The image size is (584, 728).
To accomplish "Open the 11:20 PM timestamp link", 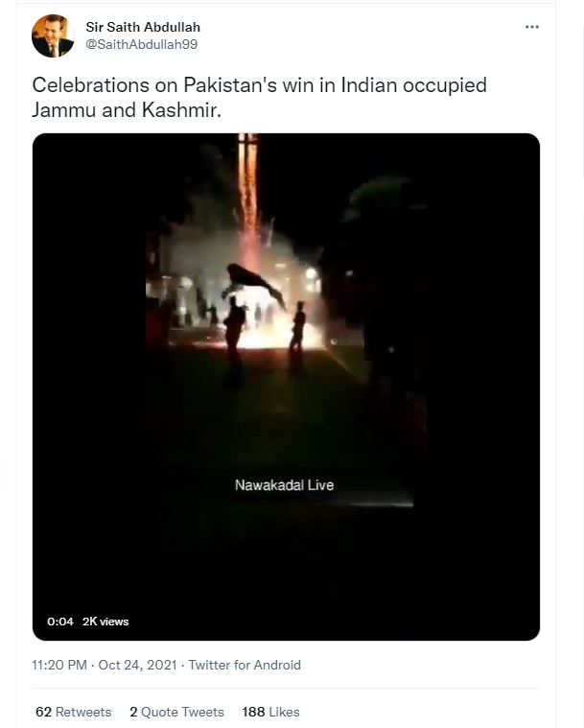I will [x=59, y=665].
